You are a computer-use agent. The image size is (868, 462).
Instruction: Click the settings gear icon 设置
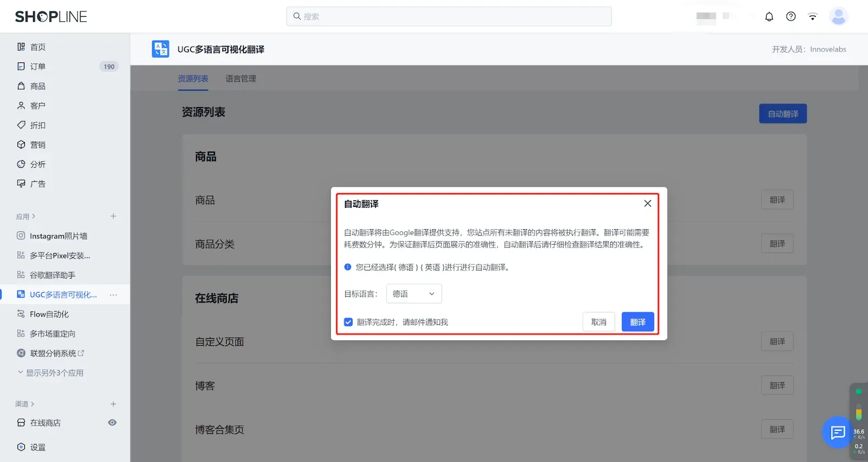[21, 447]
